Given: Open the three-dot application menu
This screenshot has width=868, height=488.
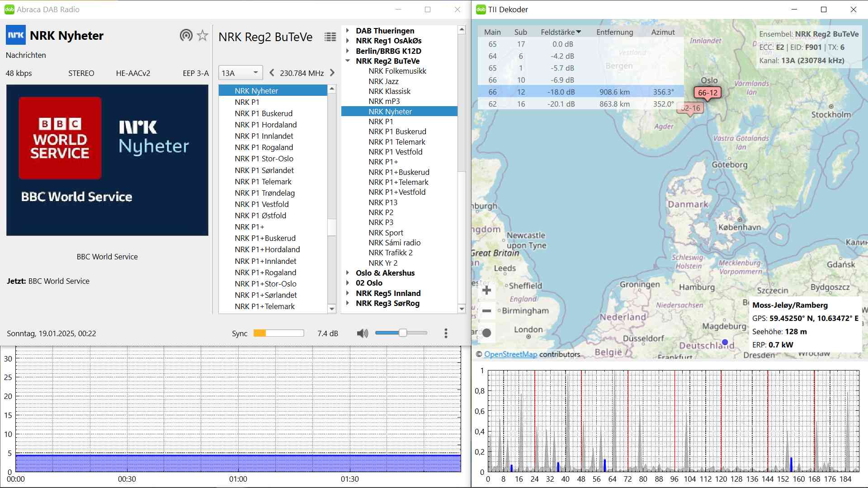Looking at the screenshot, I should coord(446,333).
